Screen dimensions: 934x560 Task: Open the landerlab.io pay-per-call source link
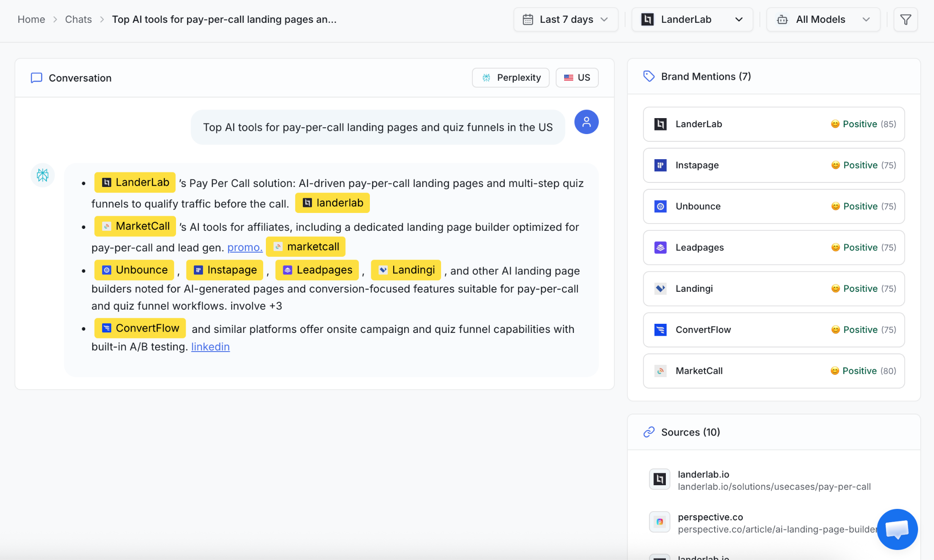click(x=774, y=487)
